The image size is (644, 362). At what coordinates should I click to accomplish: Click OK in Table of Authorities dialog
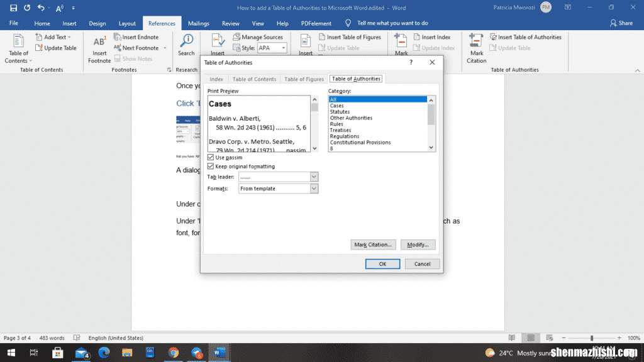click(382, 264)
